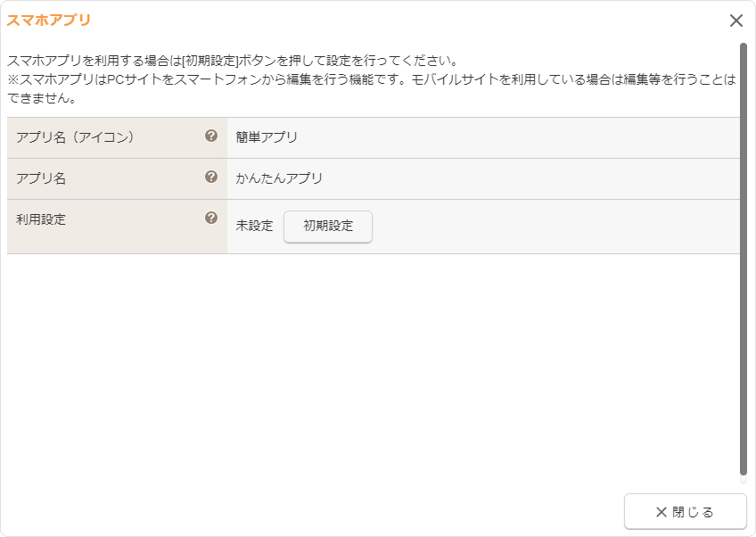
Task: Click the note line starting with ※スマホアプリ
Action: pyautogui.click(x=357, y=80)
